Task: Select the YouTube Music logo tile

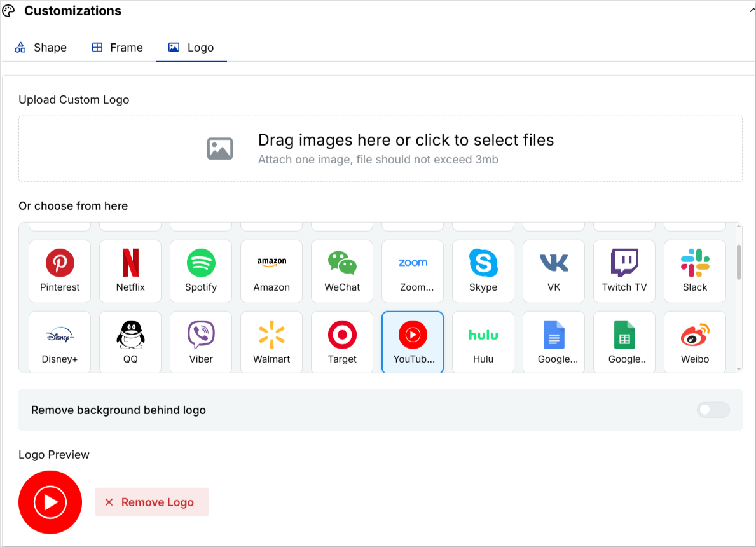Action: coord(413,342)
